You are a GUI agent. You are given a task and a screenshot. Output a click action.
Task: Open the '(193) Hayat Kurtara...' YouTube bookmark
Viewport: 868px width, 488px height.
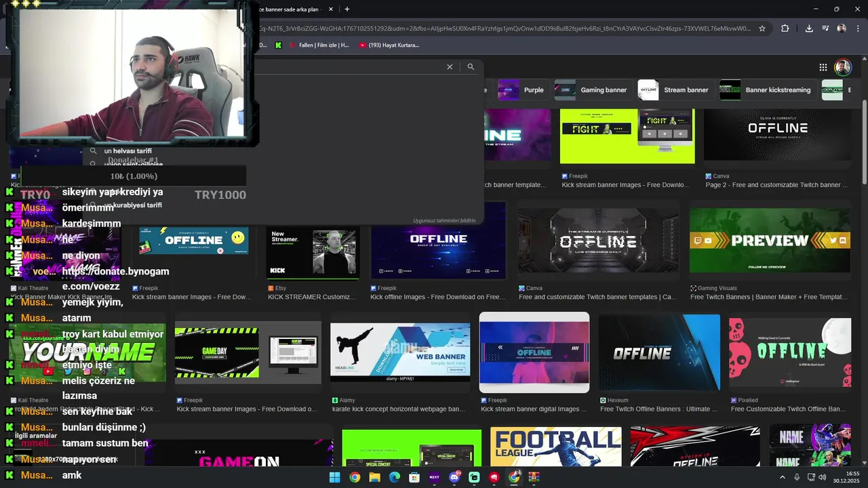pyautogui.click(x=389, y=45)
